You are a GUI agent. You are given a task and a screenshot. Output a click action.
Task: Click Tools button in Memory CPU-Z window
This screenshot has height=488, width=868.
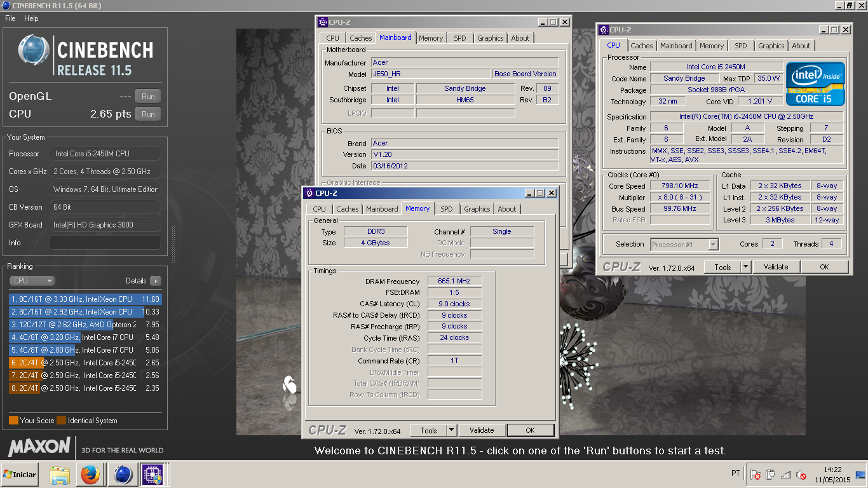(428, 430)
